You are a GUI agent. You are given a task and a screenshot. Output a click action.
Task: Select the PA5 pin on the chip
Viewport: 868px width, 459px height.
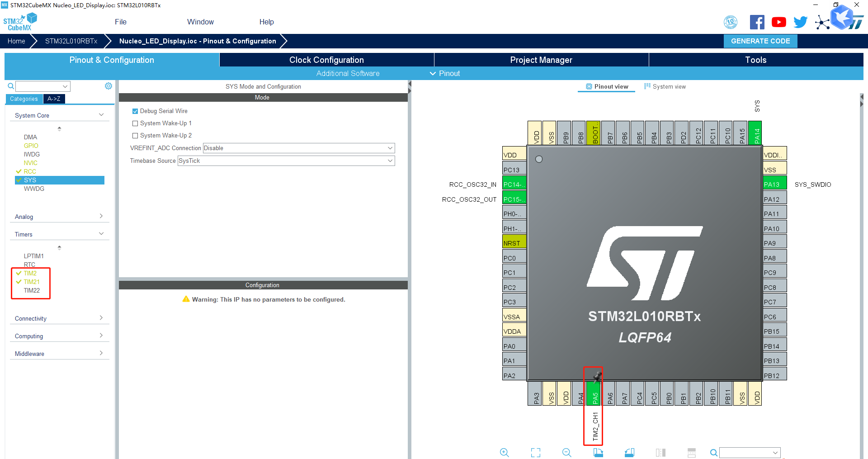(x=594, y=393)
